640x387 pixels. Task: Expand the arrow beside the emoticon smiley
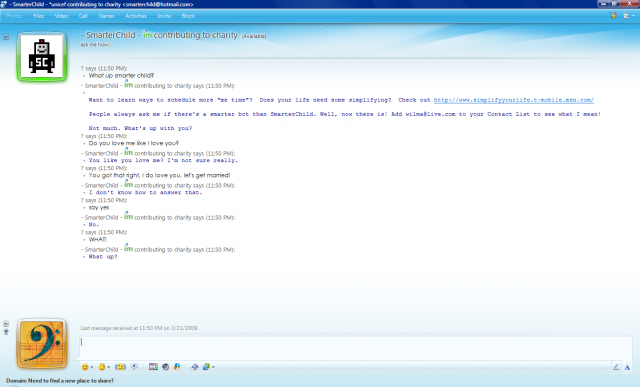(91, 367)
